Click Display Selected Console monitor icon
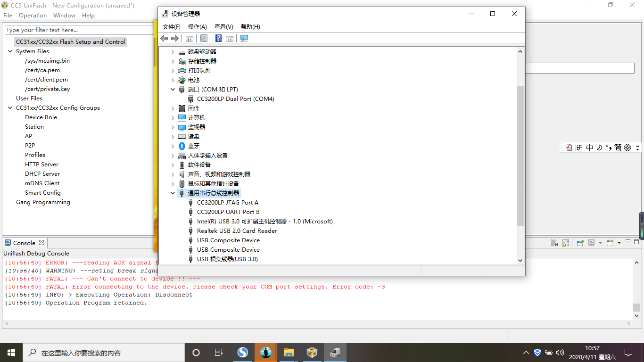 click(x=591, y=243)
